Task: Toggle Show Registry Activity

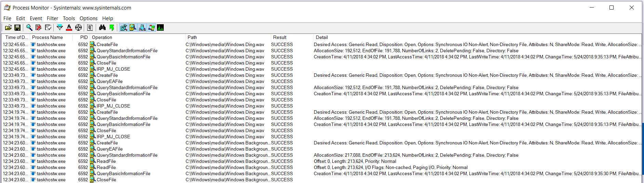Action: 123,28
